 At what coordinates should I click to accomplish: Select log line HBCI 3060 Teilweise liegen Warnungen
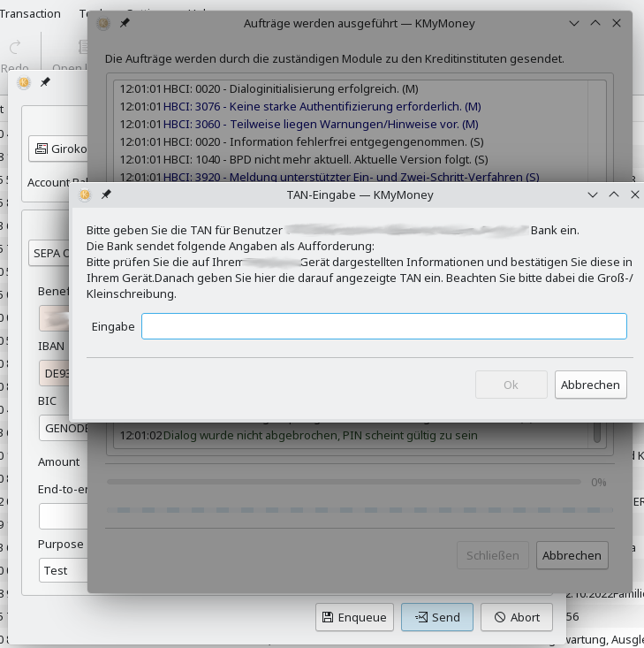299,125
